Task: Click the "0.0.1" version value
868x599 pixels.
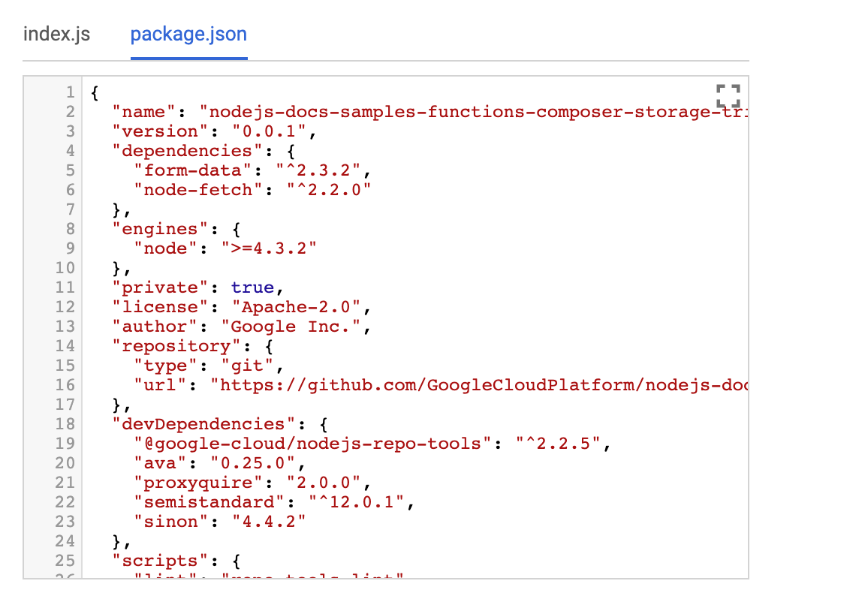Action: click(270, 131)
